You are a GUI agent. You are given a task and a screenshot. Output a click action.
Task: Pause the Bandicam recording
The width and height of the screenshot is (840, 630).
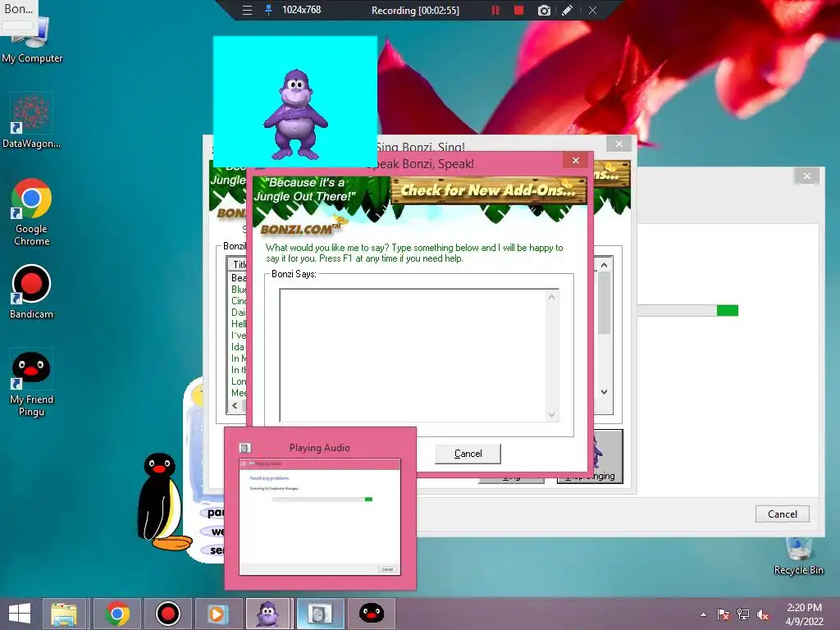pos(495,10)
